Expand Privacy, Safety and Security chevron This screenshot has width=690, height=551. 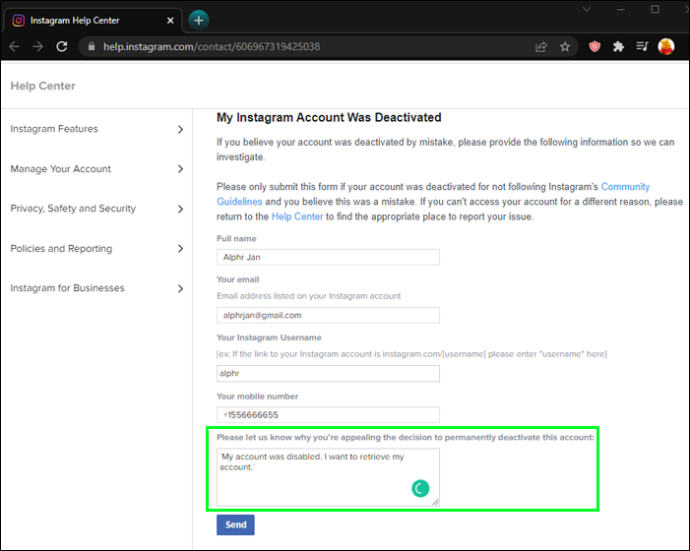coord(180,209)
